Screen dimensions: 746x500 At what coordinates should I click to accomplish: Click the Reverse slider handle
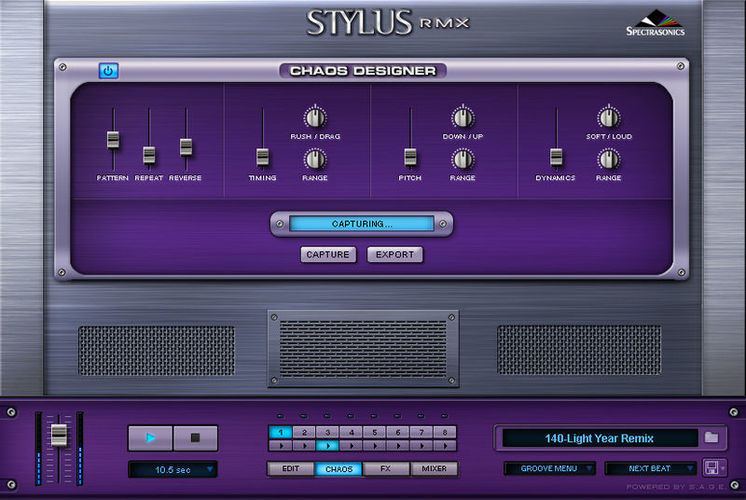(x=186, y=147)
